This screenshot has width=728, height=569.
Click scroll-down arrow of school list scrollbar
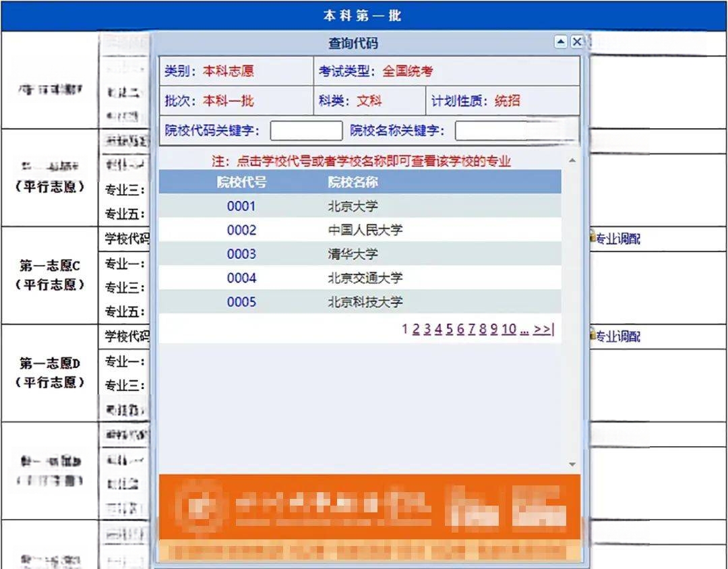[x=572, y=464]
